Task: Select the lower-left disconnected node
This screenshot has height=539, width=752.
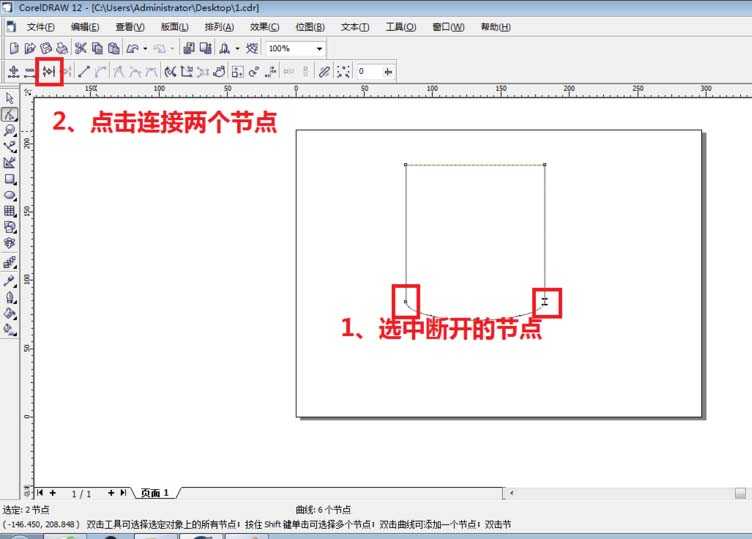Action: 405,300
